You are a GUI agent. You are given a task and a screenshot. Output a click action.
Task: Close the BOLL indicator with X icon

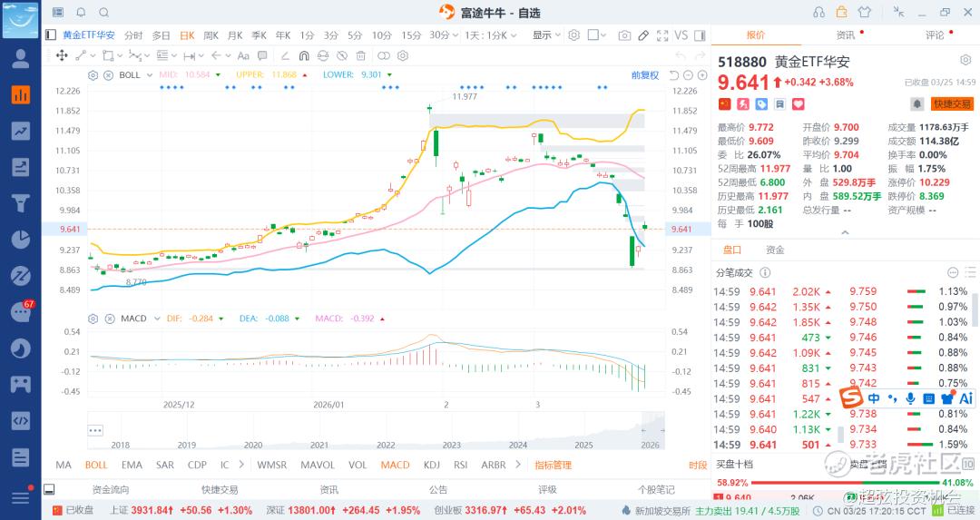coord(108,74)
